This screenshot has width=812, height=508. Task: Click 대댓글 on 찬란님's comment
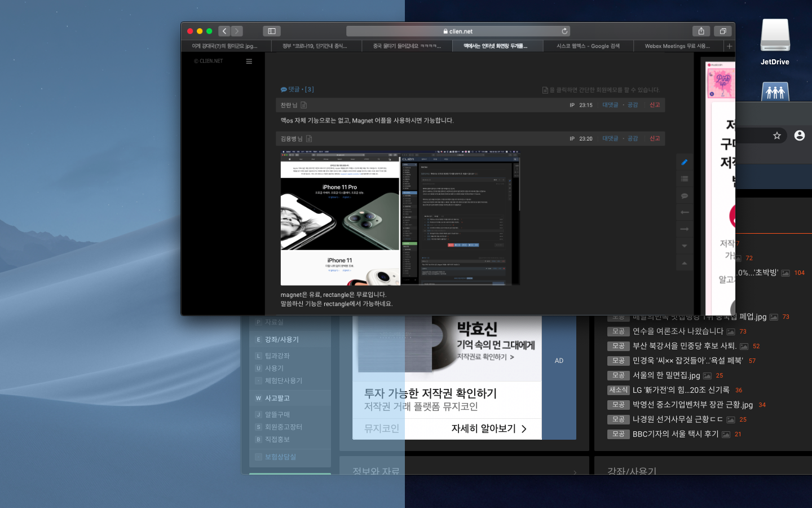pyautogui.click(x=610, y=105)
